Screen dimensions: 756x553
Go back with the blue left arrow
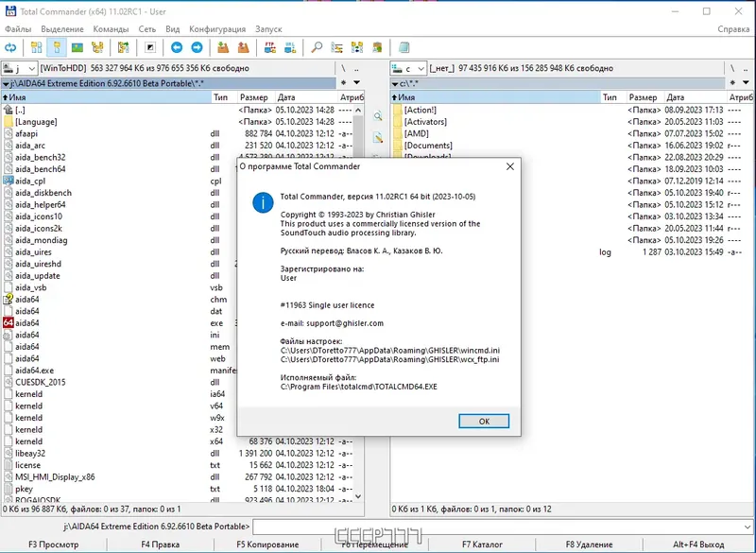(x=177, y=47)
